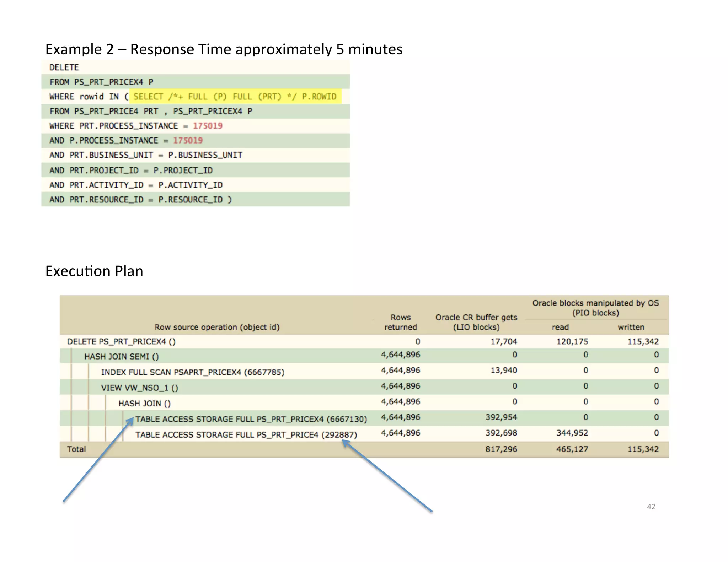
Task: Click the left blue arrow's tip
Action: click(132, 418)
